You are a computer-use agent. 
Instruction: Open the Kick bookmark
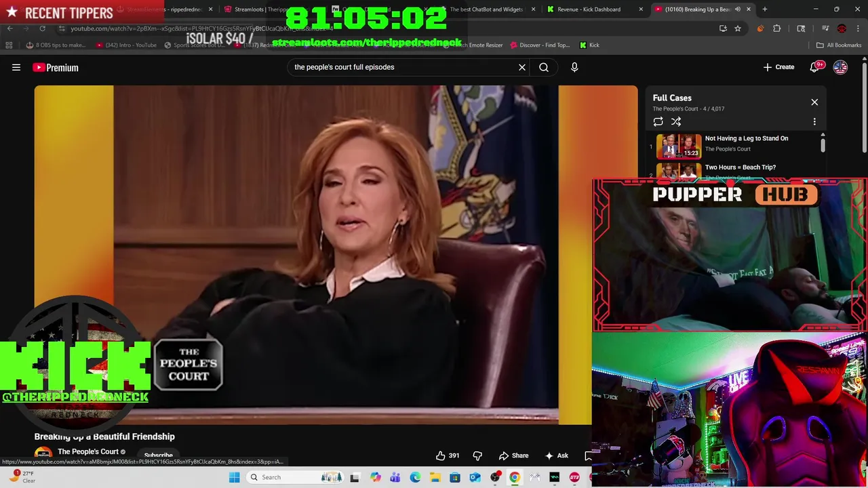tap(590, 45)
